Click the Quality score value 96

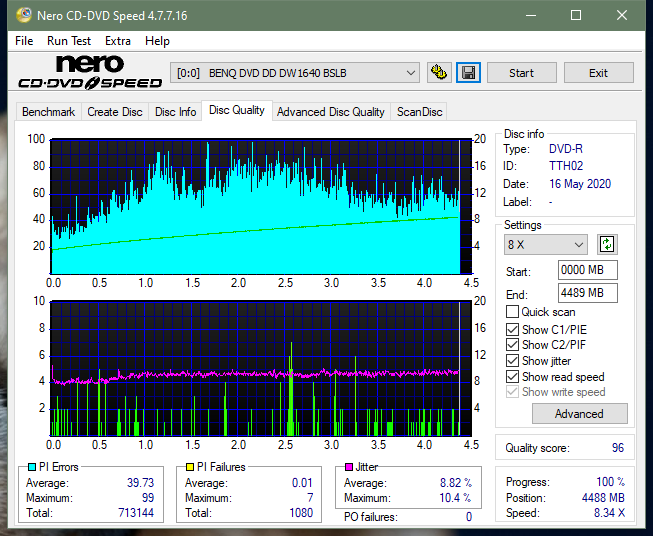618,448
